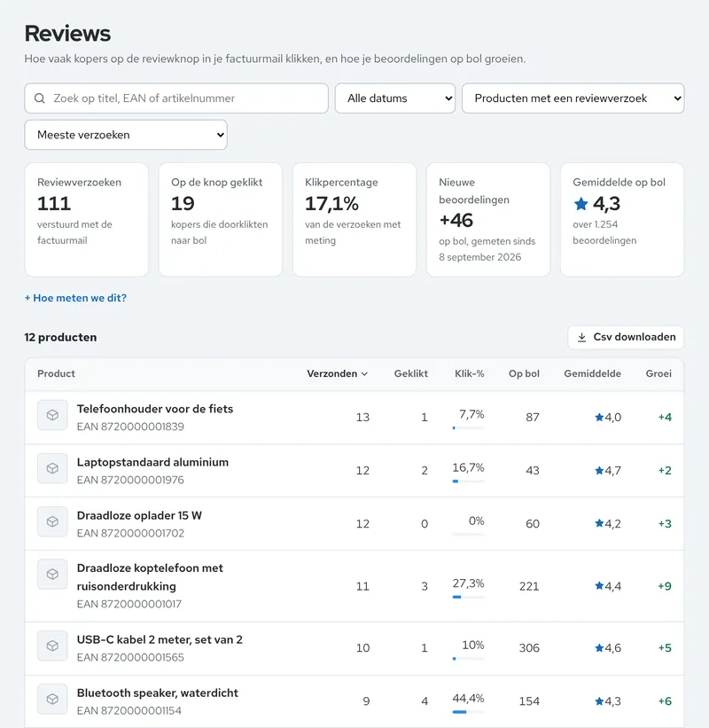Screen dimensions: 709x728
Task: Open the Alle datums dropdown
Action: 395,98
